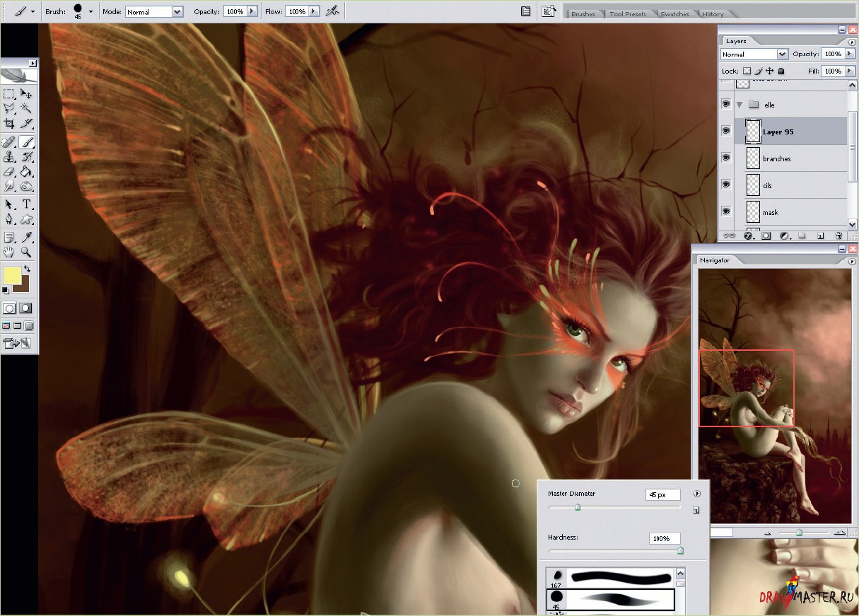This screenshot has width=859, height=616.
Task: Hide the branches layer
Action: coord(726,158)
